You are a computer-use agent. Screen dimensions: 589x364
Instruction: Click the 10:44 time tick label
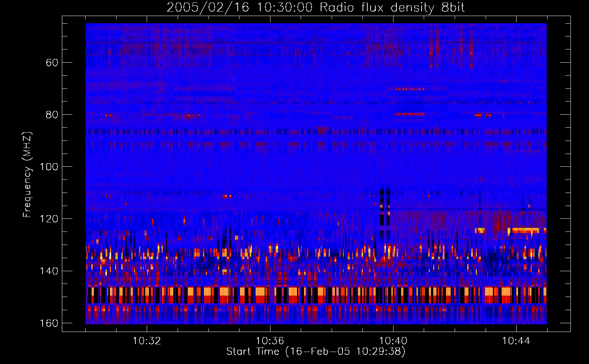coord(516,341)
